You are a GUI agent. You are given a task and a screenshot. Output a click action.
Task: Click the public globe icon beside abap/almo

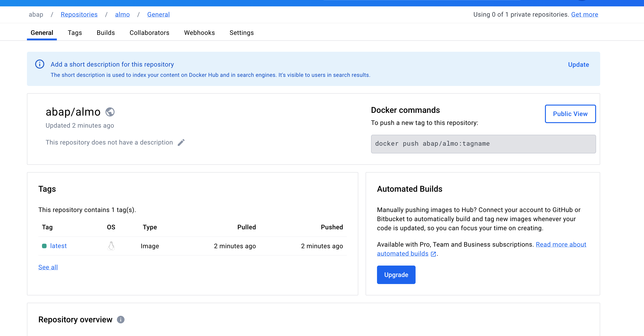coord(110,112)
